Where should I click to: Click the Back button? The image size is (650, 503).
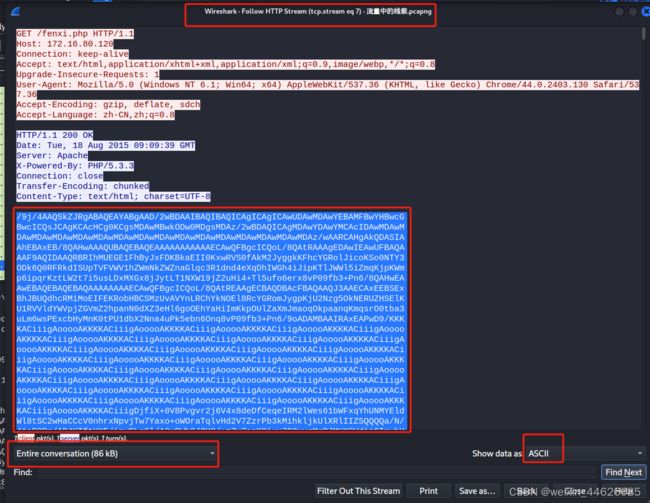click(526, 491)
